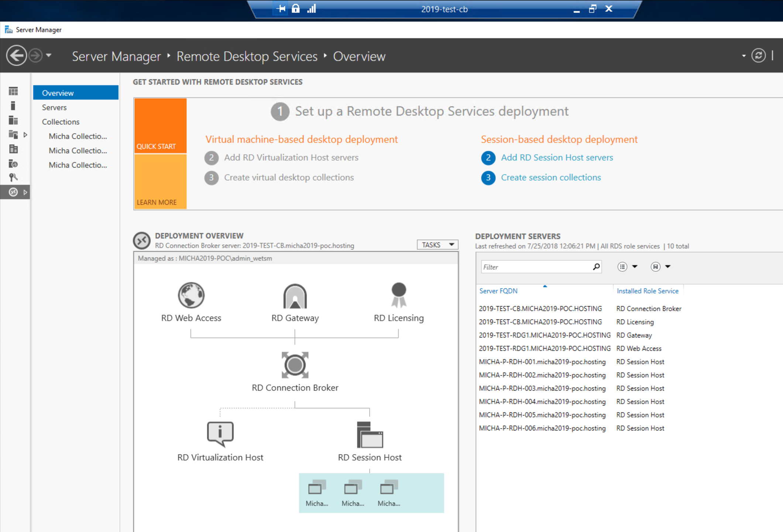Select MICHA-P-RDH-001 server row
Screen dimensions: 783x532
point(580,362)
